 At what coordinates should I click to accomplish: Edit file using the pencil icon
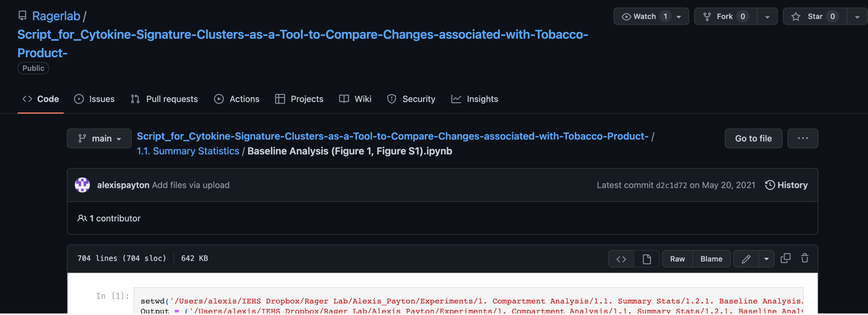pyautogui.click(x=746, y=259)
